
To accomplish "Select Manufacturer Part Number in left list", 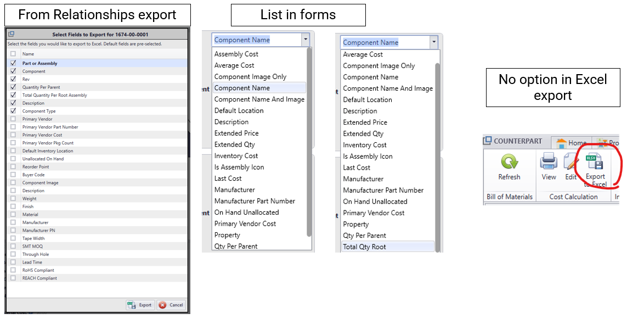I will pos(255,201).
